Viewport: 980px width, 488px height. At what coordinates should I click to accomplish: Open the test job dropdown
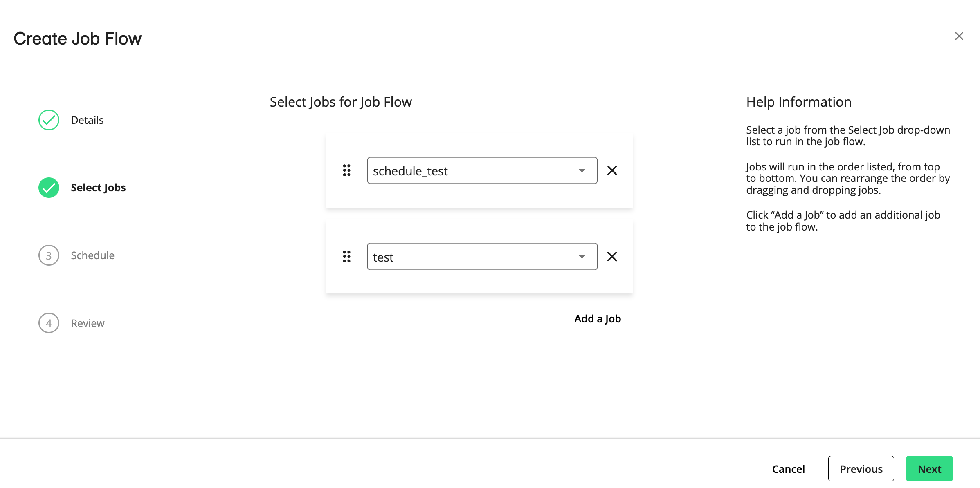pyautogui.click(x=482, y=257)
